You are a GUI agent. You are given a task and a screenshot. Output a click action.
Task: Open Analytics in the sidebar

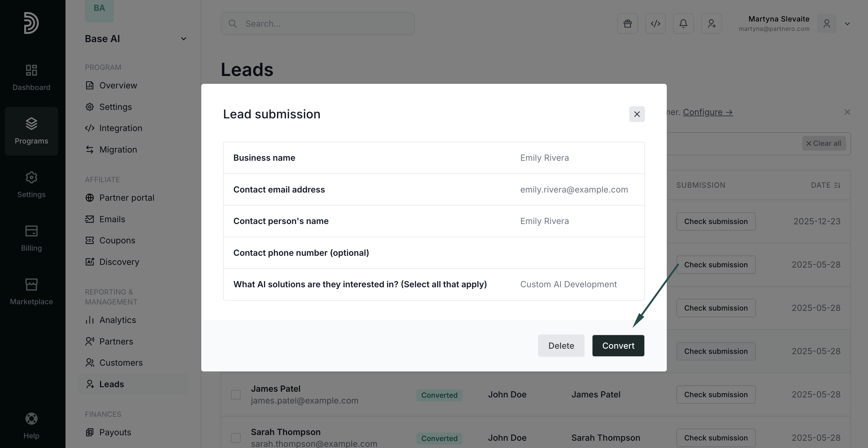coord(117,320)
